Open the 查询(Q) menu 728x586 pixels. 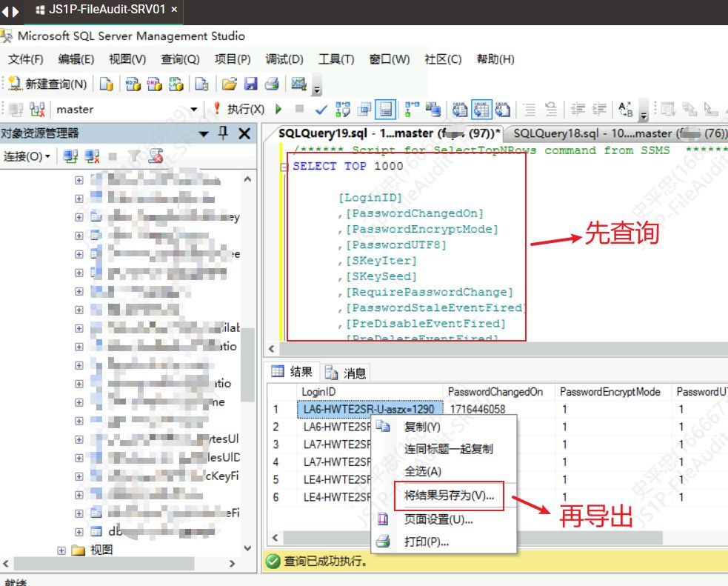click(180, 59)
